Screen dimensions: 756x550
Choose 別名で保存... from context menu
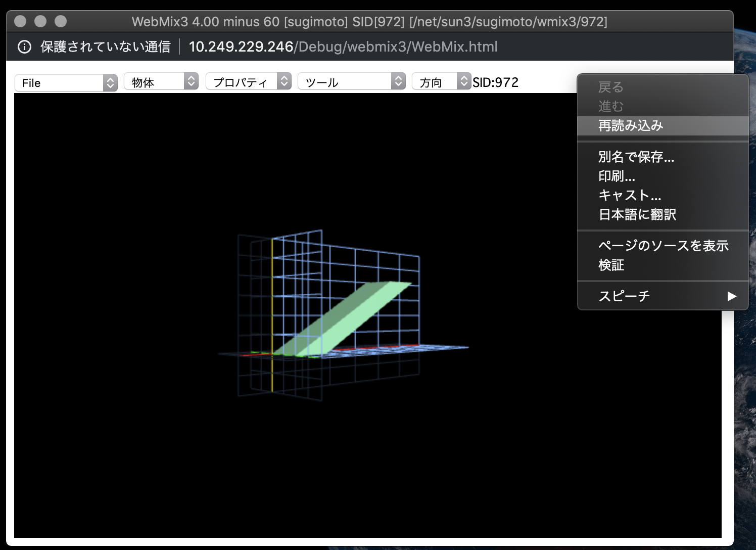click(663, 157)
